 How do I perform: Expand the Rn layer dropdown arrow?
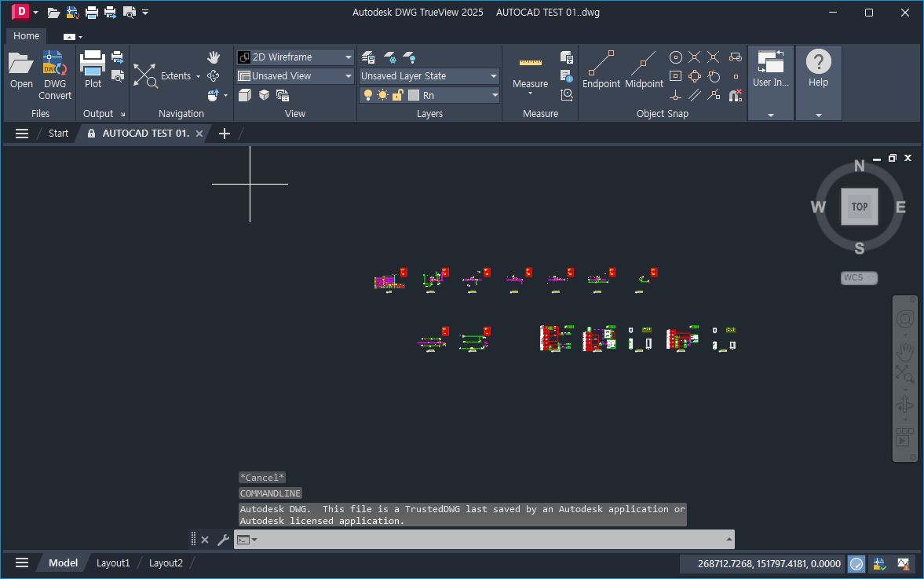coord(495,95)
